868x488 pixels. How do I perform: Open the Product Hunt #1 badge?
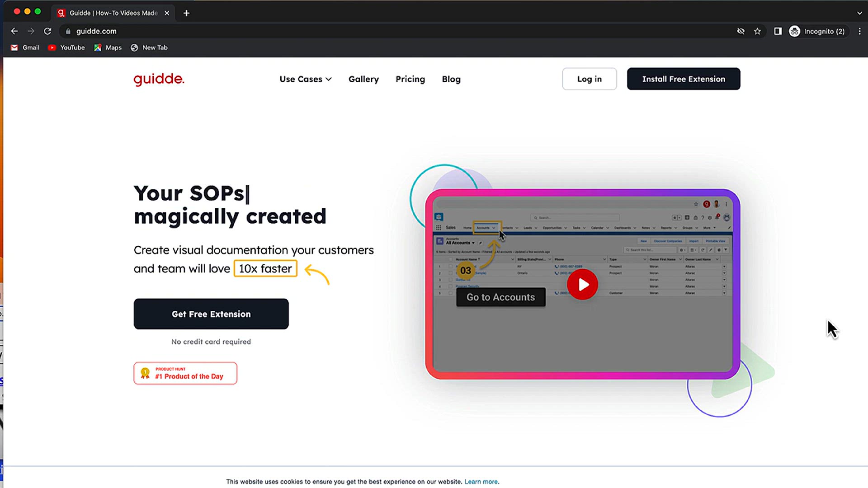pos(185,373)
